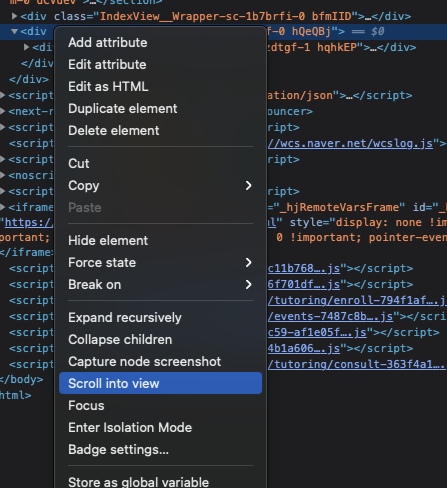Open the 4b1a606….js script link
Screen dimensions: 447x488
tap(304, 349)
